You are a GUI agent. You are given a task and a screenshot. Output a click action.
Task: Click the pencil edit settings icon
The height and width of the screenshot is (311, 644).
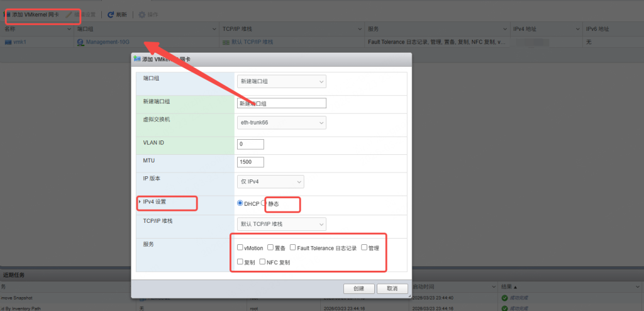[69, 14]
